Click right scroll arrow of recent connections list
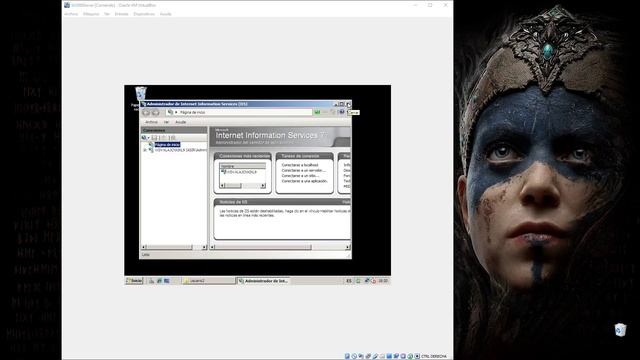 pos(263,186)
